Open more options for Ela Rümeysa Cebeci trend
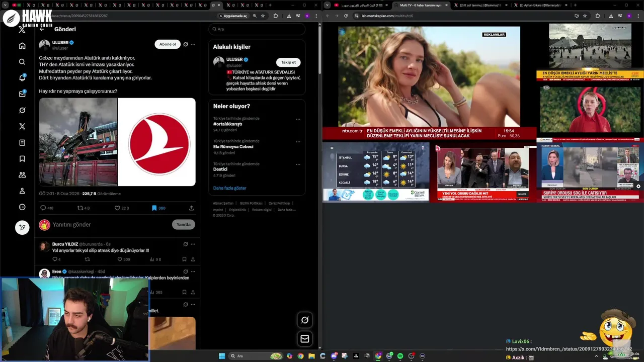The height and width of the screenshot is (362, 644). tap(298, 142)
